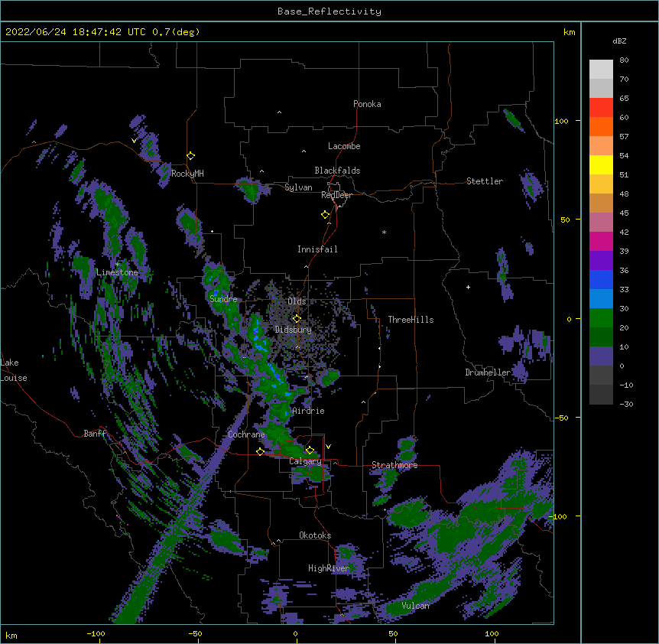Screen dimensions: 659x644
Task: Pick the orange 60-57 dBZ legend swatch
Action: click(601, 126)
